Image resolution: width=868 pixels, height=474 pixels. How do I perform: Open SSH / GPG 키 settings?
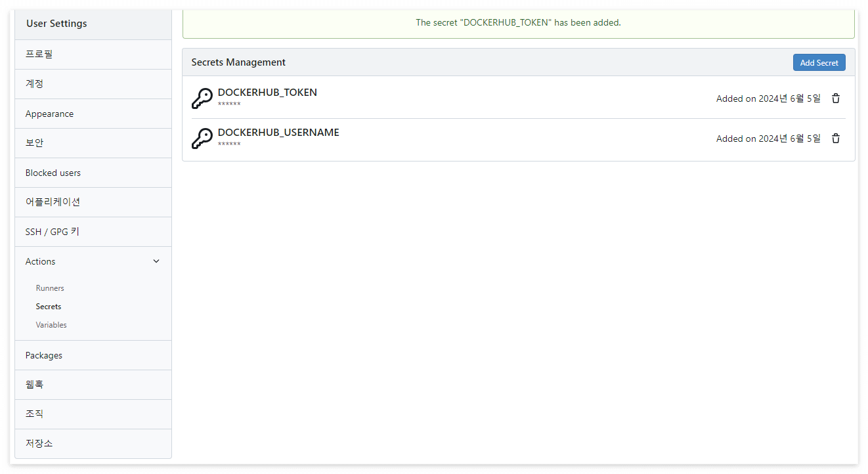pyautogui.click(x=93, y=232)
